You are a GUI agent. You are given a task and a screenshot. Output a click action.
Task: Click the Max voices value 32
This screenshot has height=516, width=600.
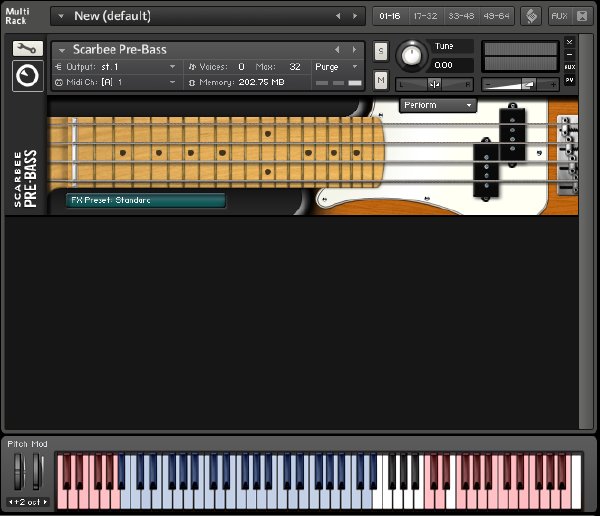coord(295,67)
